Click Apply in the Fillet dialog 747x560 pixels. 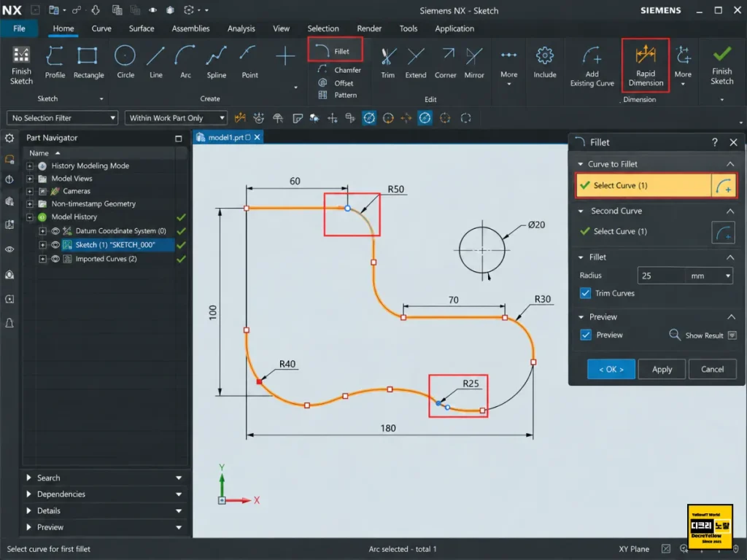[662, 369]
